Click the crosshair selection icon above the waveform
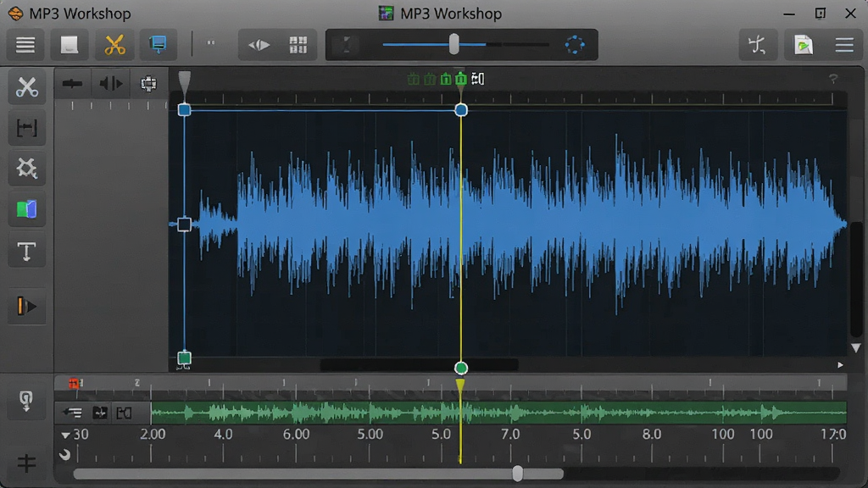Screen dimensions: 868x488 click(x=148, y=84)
